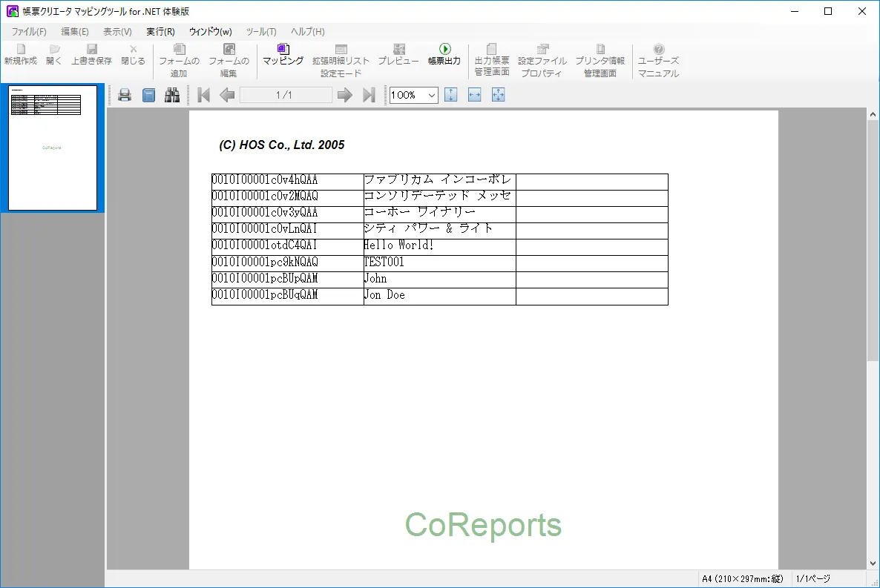
Task: Jump to the last page
Action: (368, 95)
